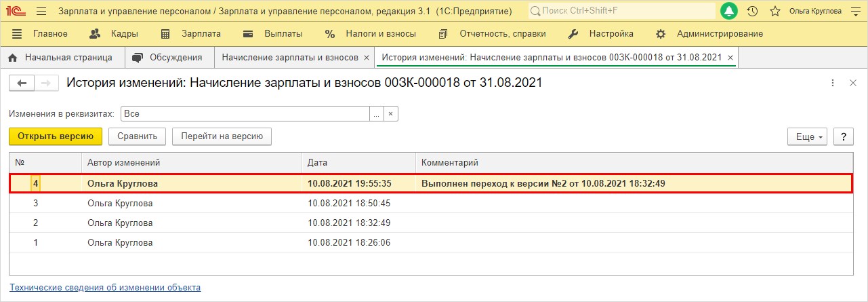Clear the Изменения в реквизитах filter
This screenshot has width=868, height=302.
(391, 114)
